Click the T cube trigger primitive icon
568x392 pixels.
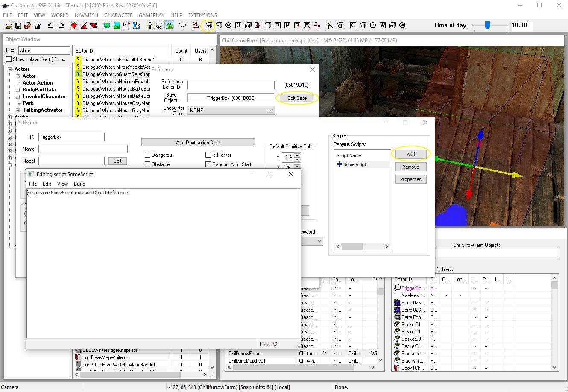click(x=209, y=26)
